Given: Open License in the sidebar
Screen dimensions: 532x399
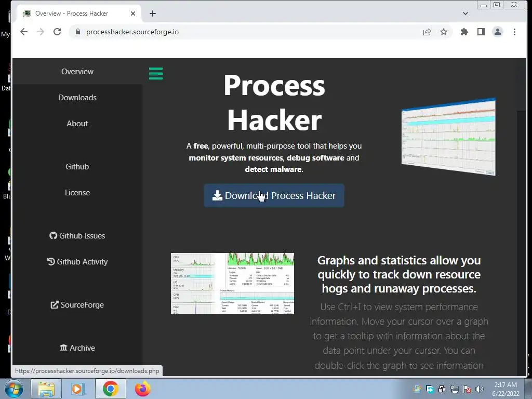Looking at the screenshot, I should pos(77,193).
